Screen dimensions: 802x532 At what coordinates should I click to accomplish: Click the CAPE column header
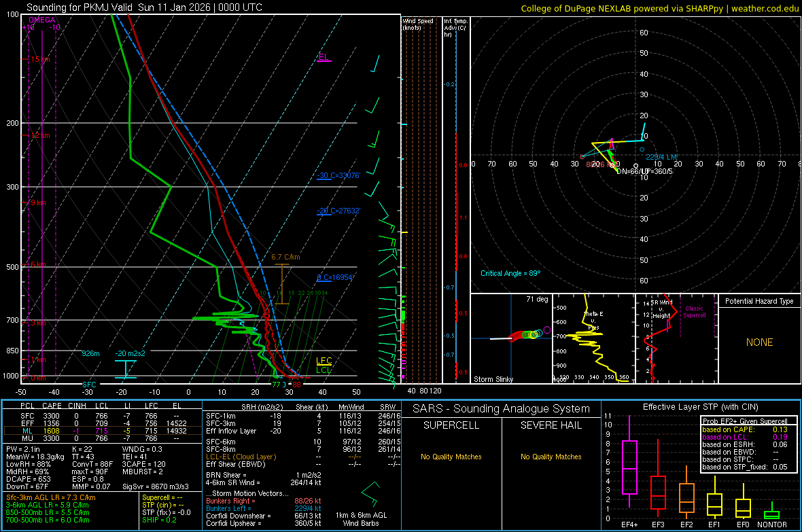coord(52,406)
